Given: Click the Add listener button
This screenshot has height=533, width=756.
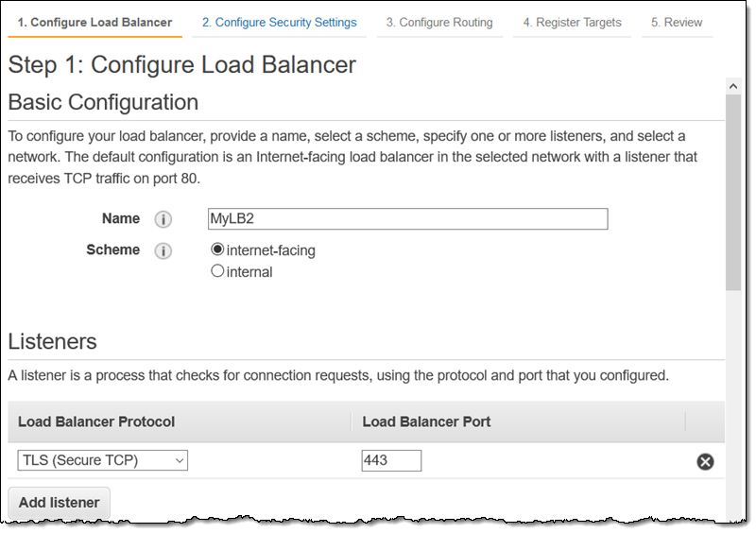Looking at the screenshot, I should point(59,503).
